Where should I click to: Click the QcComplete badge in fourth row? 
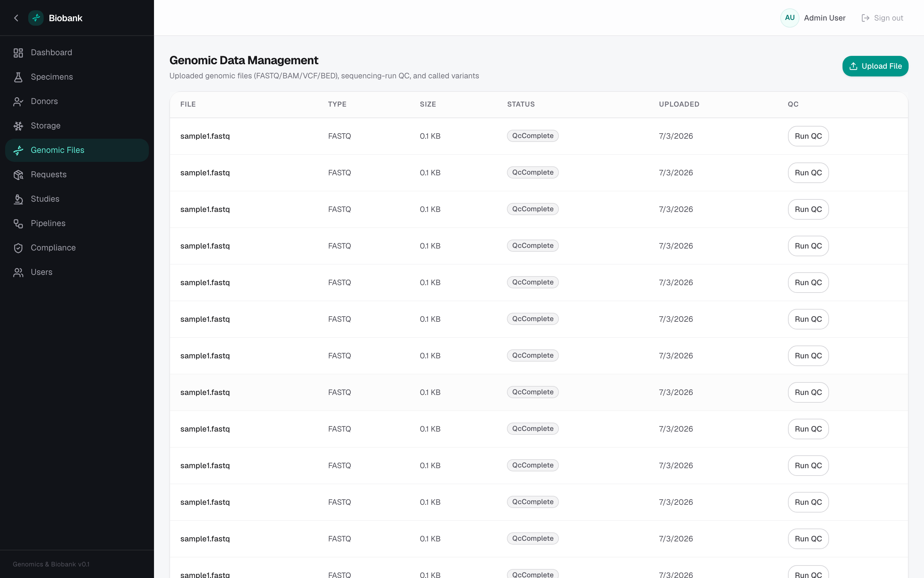[x=533, y=246]
